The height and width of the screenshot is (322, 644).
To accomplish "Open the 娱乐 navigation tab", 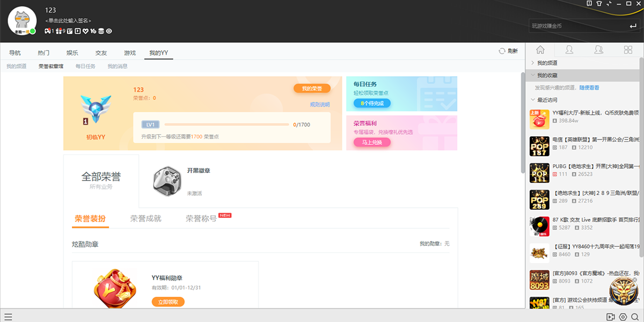I will (x=72, y=53).
